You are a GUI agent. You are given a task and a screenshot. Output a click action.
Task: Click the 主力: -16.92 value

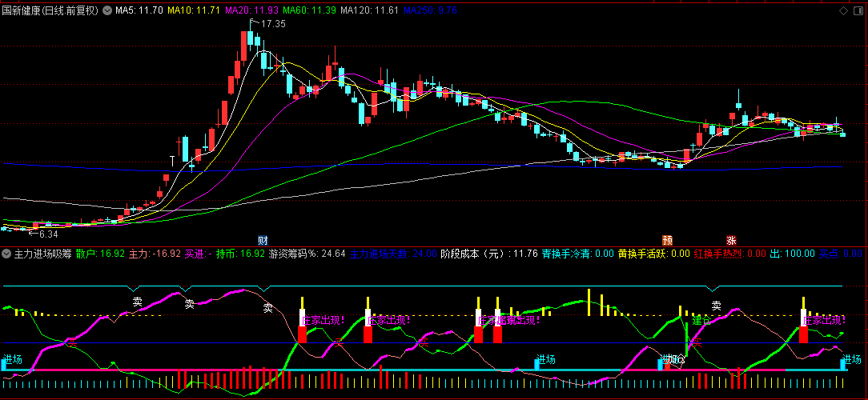155,254
